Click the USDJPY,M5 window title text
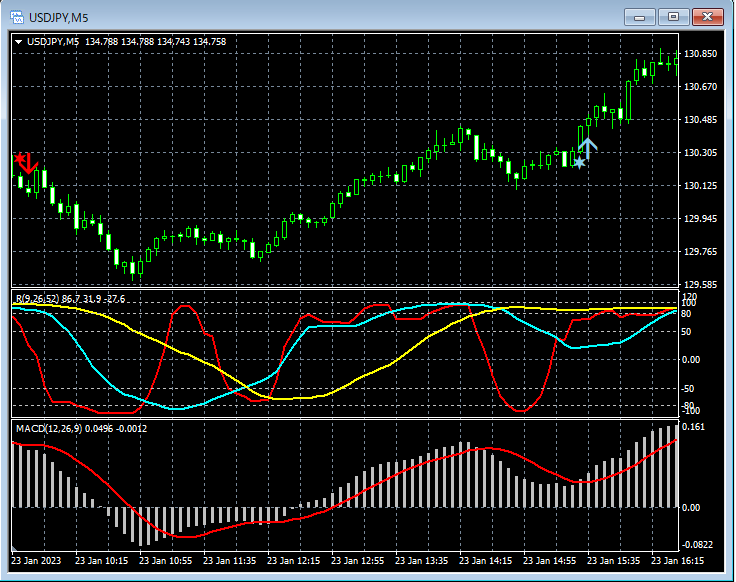This screenshot has height=582, width=736. click(59, 18)
